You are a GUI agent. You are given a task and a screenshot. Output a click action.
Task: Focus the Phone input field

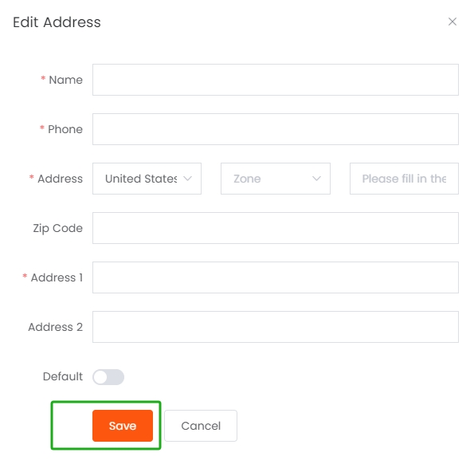pyautogui.click(x=276, y=129)
